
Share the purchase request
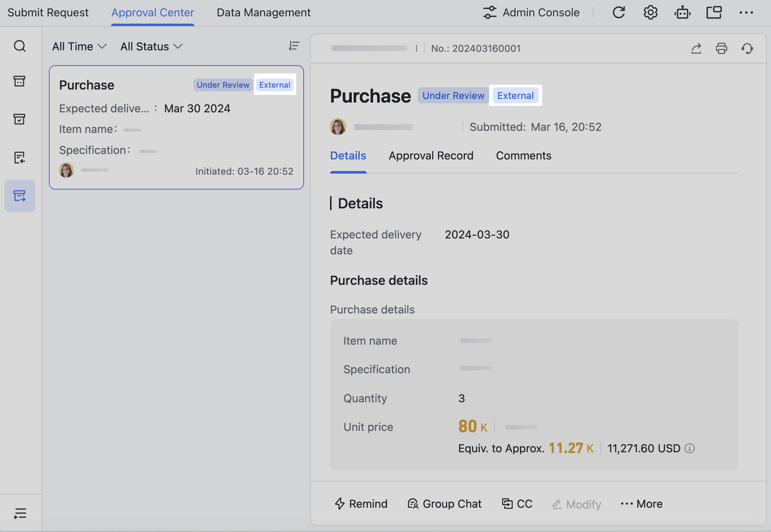696,48
